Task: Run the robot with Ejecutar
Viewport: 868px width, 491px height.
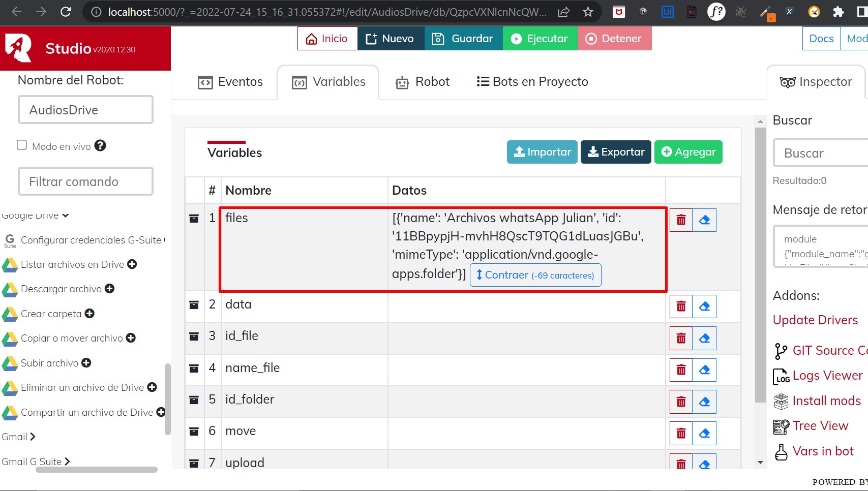Action: [x=540, y=38]
